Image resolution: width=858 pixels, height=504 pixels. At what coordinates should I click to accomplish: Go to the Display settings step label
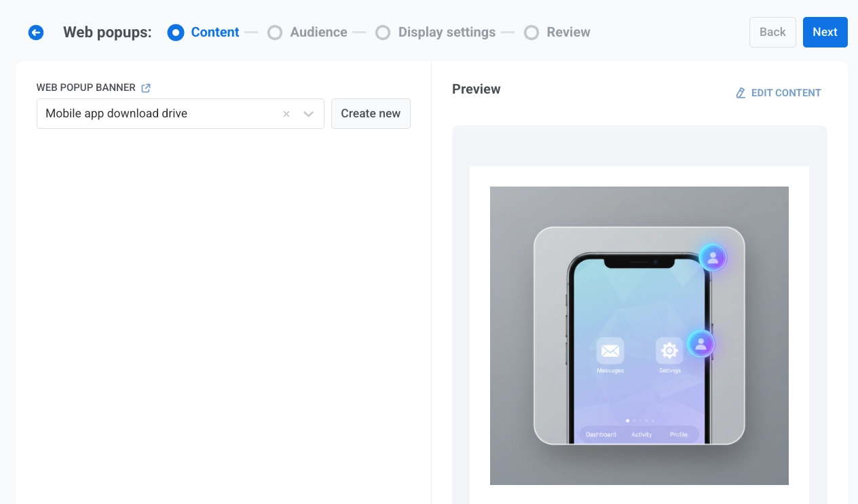pyautogui.click(x=447, y=32)
